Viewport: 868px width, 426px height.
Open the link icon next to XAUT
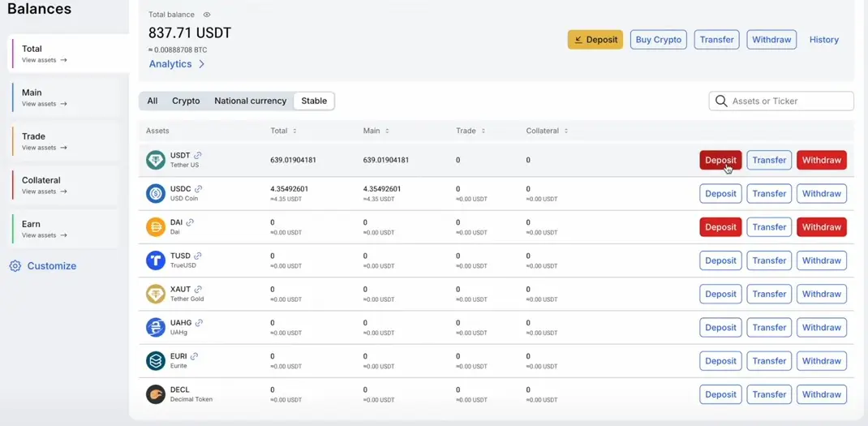pos(198,289)
